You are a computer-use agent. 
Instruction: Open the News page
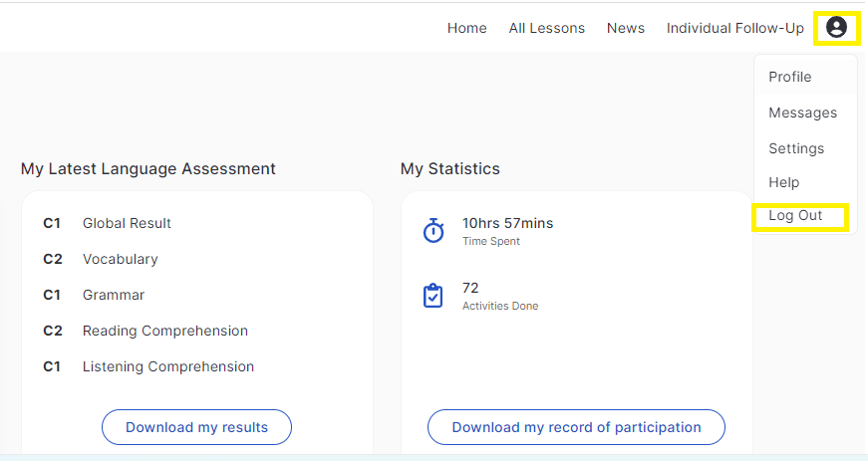(626, 28)
